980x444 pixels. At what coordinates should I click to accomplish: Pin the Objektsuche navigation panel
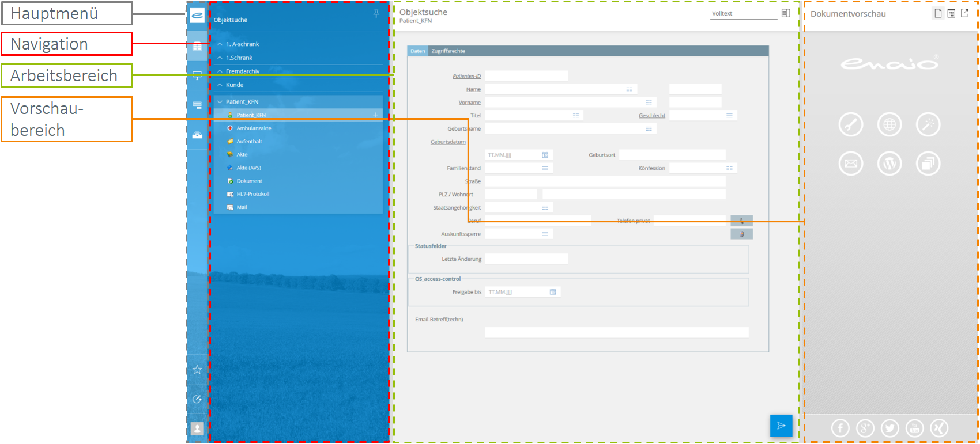376,14
